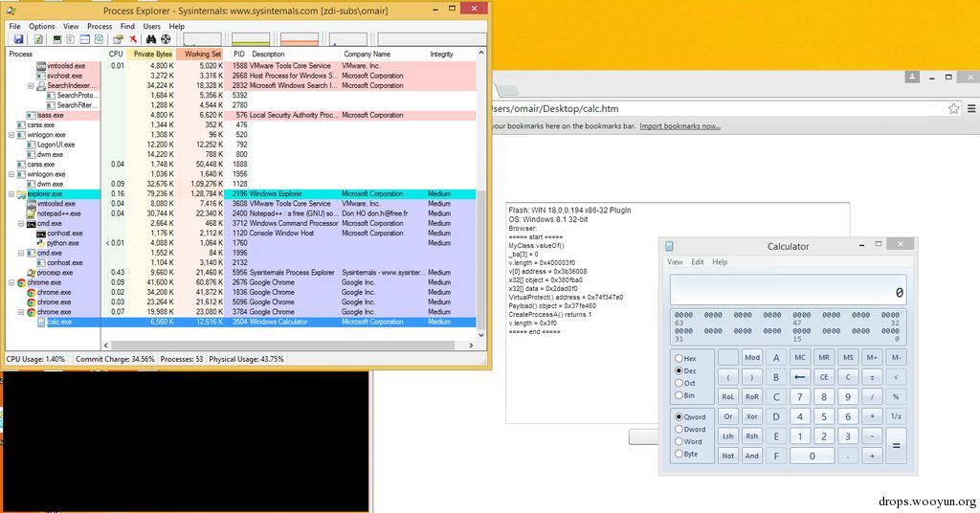Select the crosshair Find Window's Process icon
The image size is (980, 513).
[166, 39]
